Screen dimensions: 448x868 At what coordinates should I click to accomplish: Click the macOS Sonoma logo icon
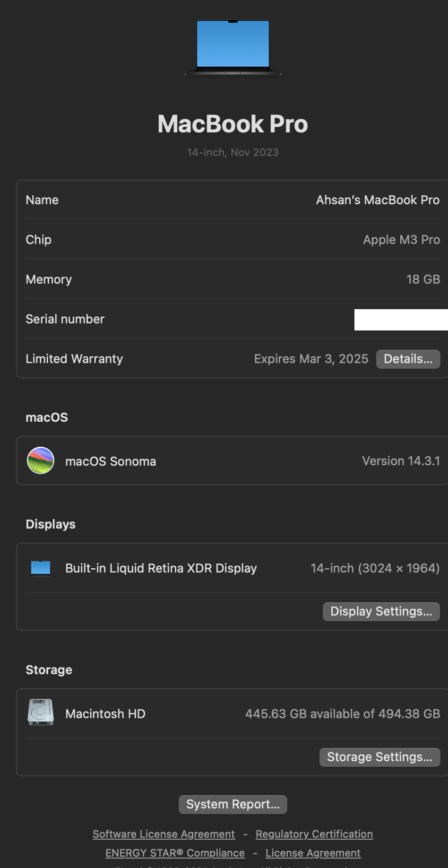pos(41,460)
